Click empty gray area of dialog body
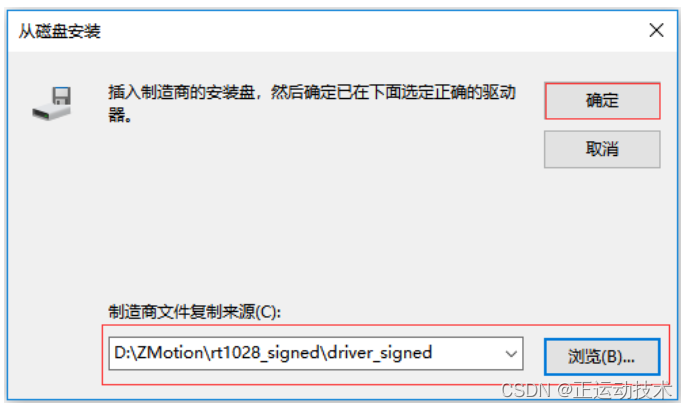Viewport: 688px width, 409px height. click(x=307, y=211)
